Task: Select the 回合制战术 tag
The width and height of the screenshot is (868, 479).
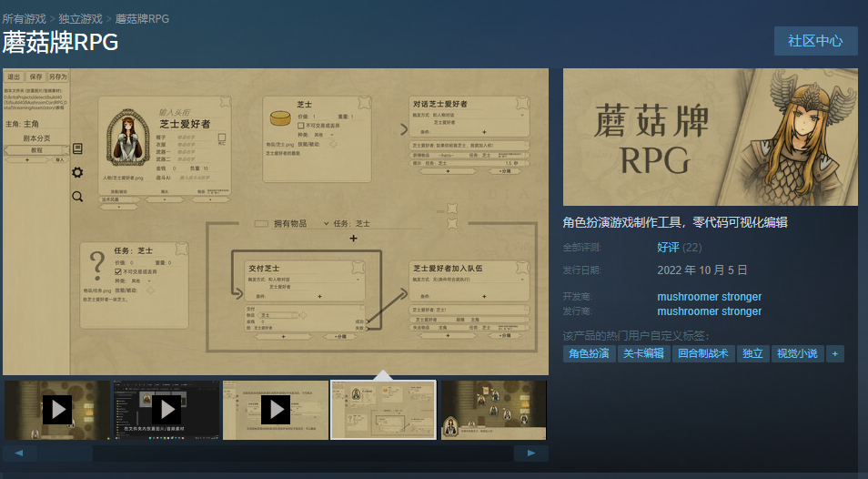Action: (703, 354)
